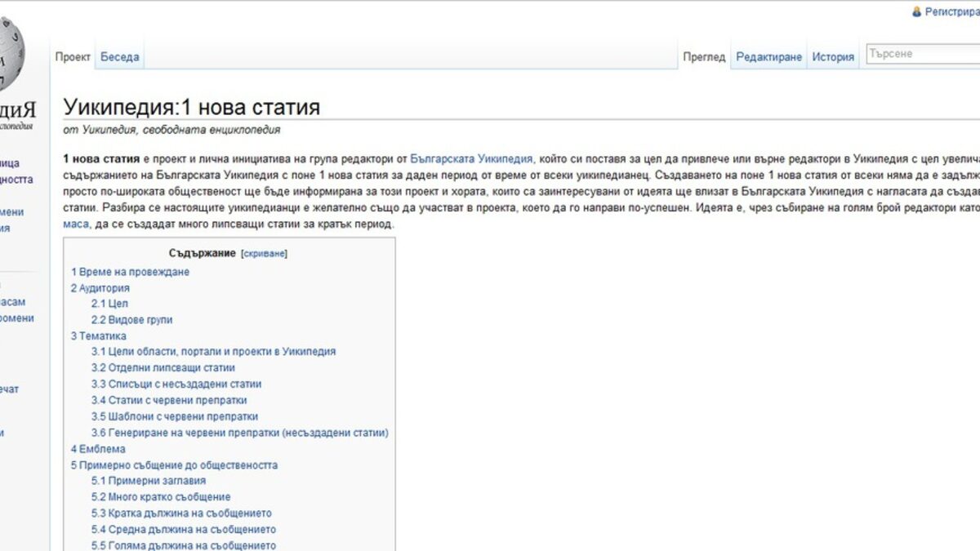Viewport: 980px width, 551px height.
Task: Click the user icon beside Регистриране
Action: [917, 12]
